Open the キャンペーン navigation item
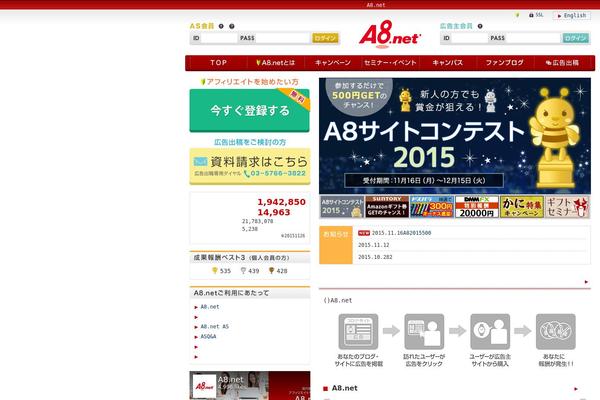The width and height of the screenshot is (600, 400). (333, 63)
